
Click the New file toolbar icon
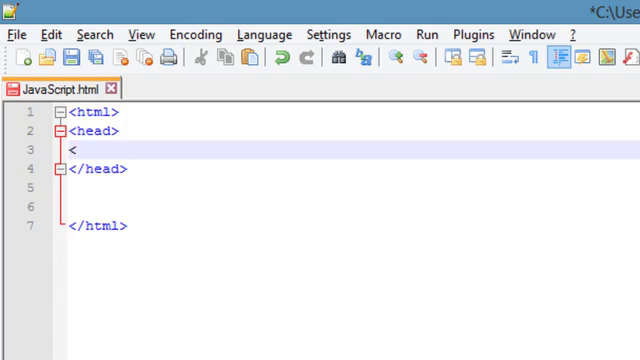pos(23,57)
